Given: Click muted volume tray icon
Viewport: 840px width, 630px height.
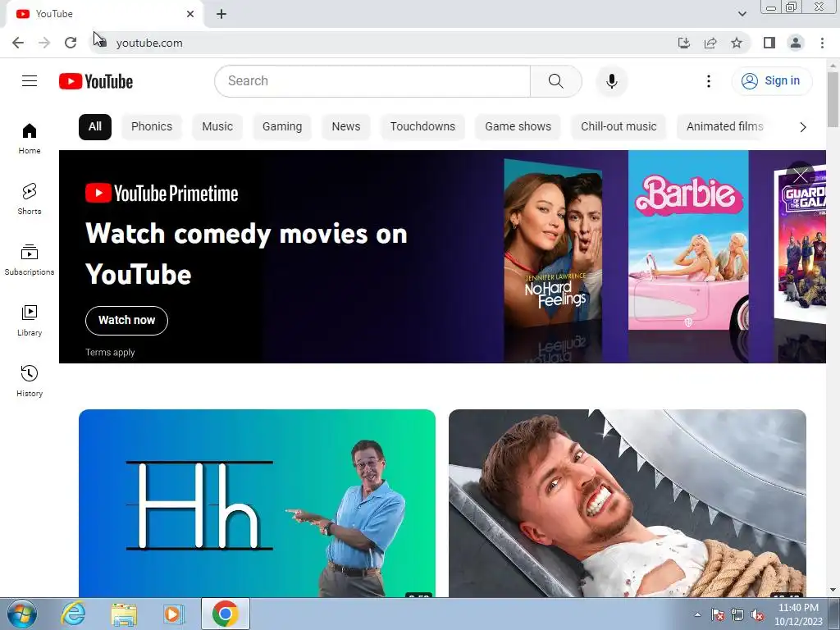Looking at the screenshot, I should tap(757, 614).
